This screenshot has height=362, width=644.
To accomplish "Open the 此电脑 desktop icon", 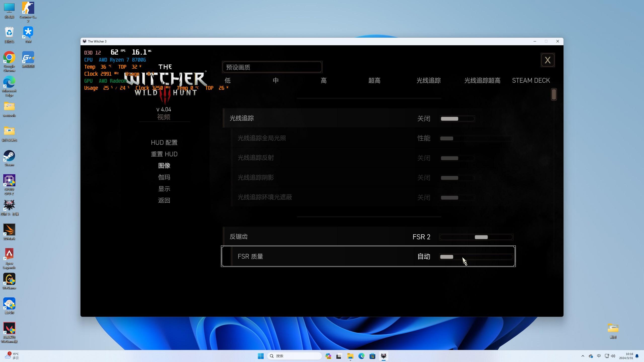I will click(x=9, y=11).
